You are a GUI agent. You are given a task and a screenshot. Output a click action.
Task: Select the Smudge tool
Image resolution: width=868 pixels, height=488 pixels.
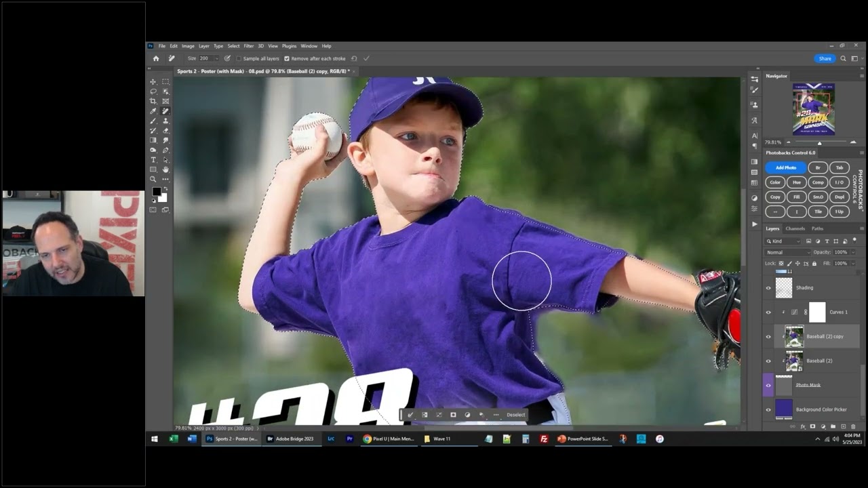pyautogui.click(x=165, y=140)
